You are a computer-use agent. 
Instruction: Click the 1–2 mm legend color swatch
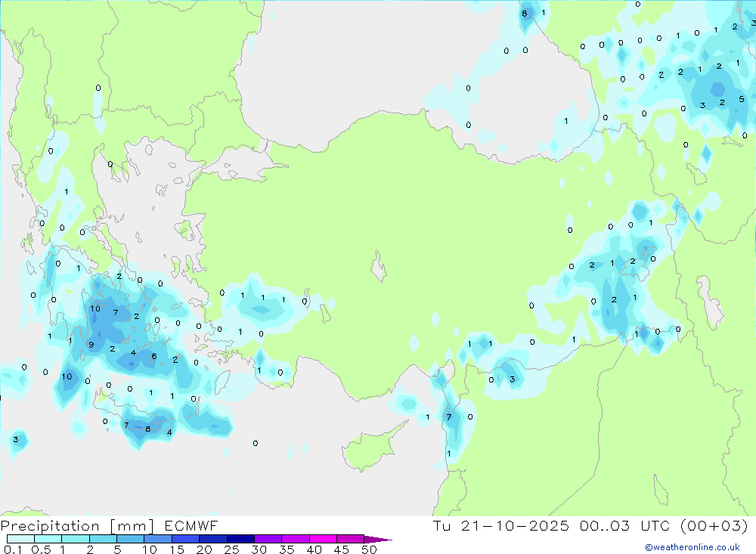(76, 539)
